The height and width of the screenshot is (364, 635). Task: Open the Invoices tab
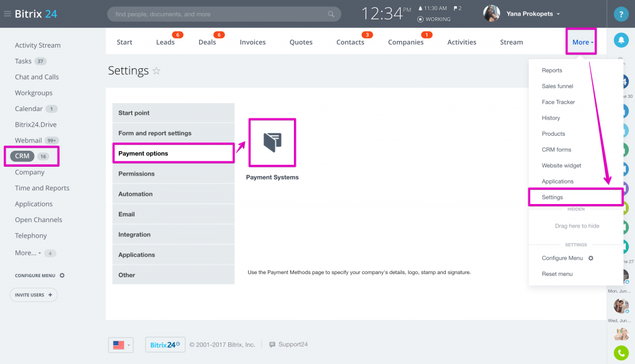253,42
